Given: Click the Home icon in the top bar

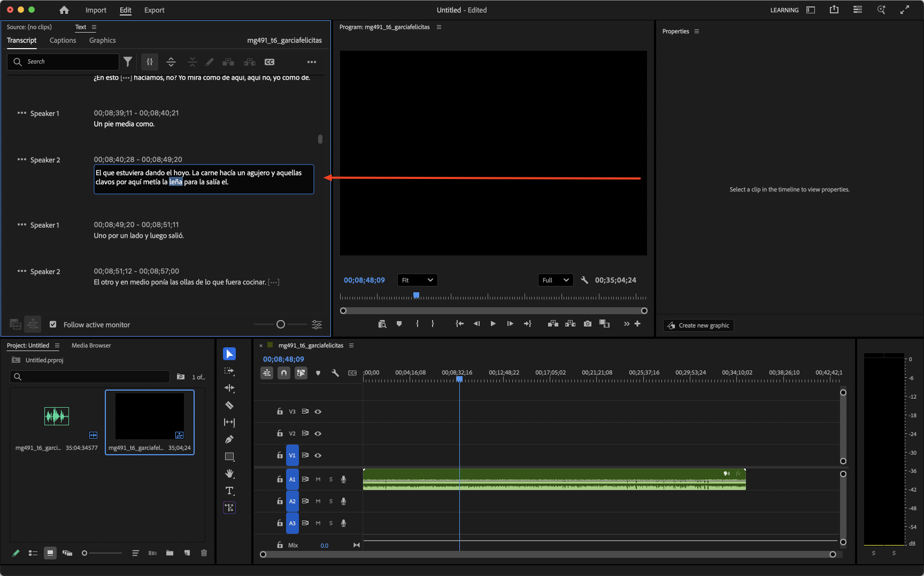Looking at the screenshot, I should point(64,10).
